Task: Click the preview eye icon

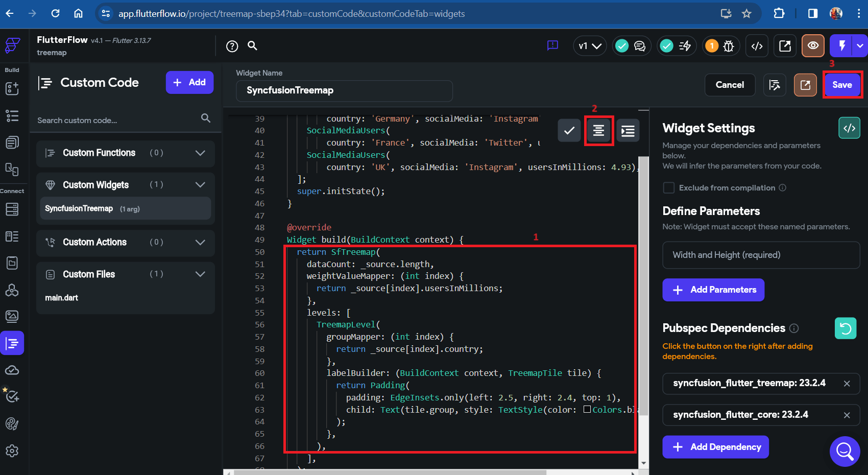Action: (x=813, y=46)
